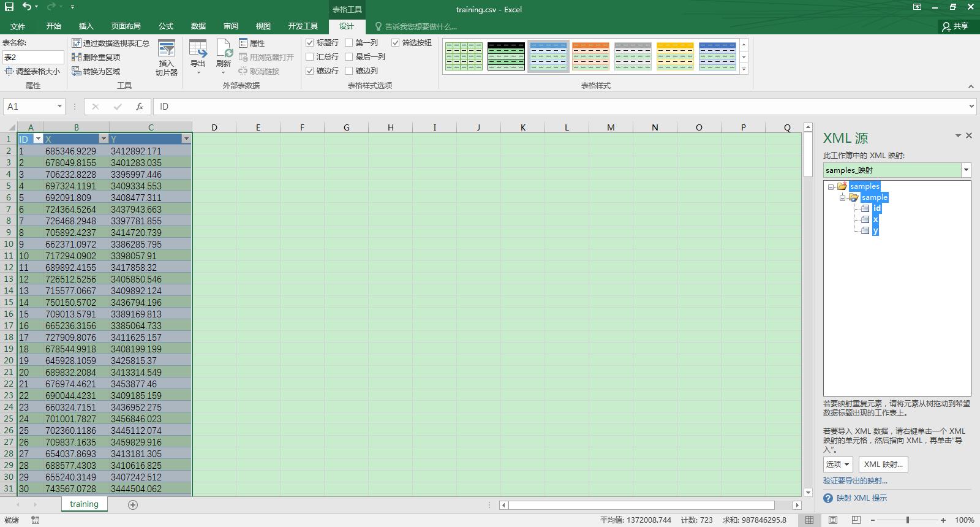Click Summarize with PivotTable (通过数据透视表汇总)
This screenshot has height=527, width=980.
[x=111, y=43]
